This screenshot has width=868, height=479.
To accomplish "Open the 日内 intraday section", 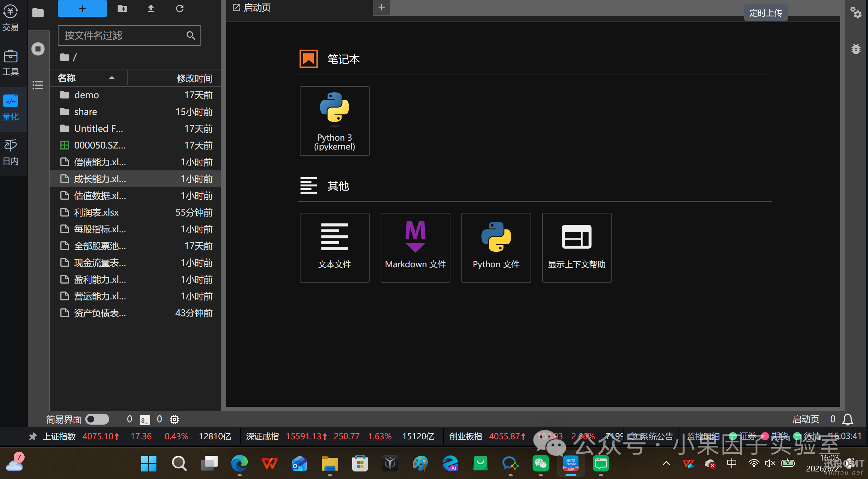I will [11, 153].
